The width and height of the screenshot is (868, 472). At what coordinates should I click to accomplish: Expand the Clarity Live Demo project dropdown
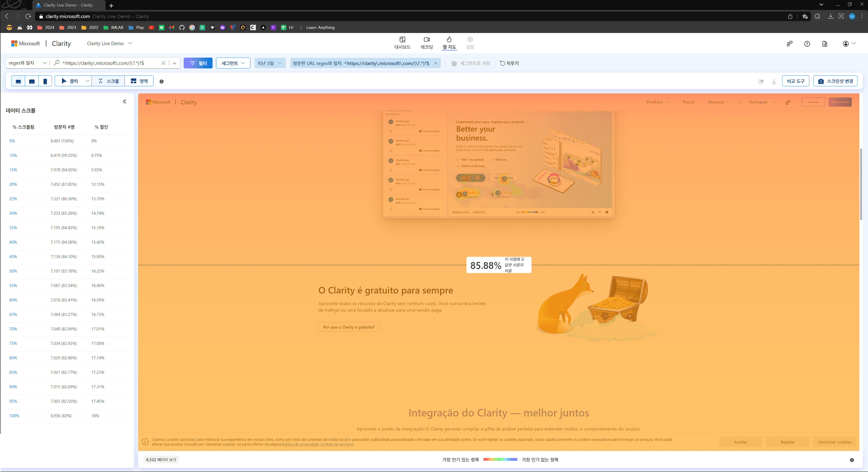[130, 43]
